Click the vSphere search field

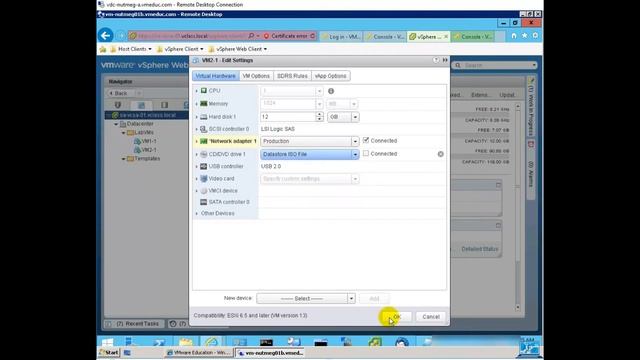[494, 65]
